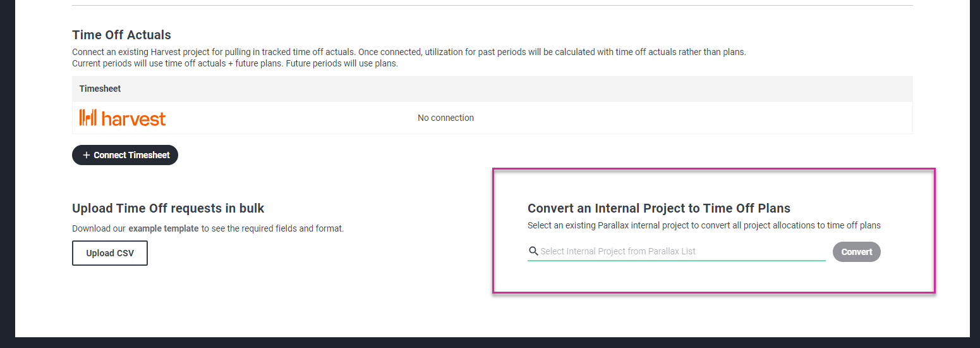Open the example template link
The height and width of the screenshot is (348, 980).
[164, 228]
